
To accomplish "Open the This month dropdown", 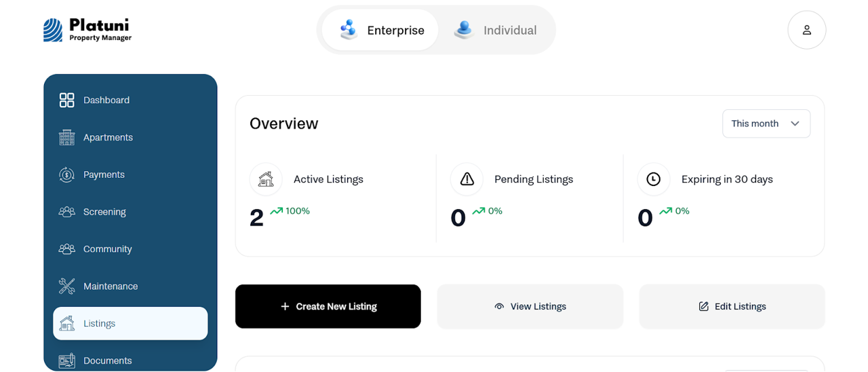I will [766, 124].
